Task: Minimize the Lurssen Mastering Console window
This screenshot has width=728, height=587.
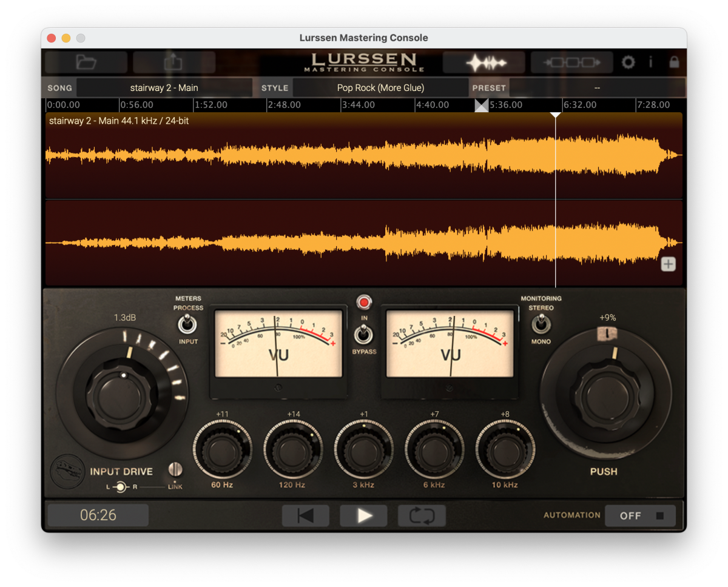Action: tap(66, 38)
